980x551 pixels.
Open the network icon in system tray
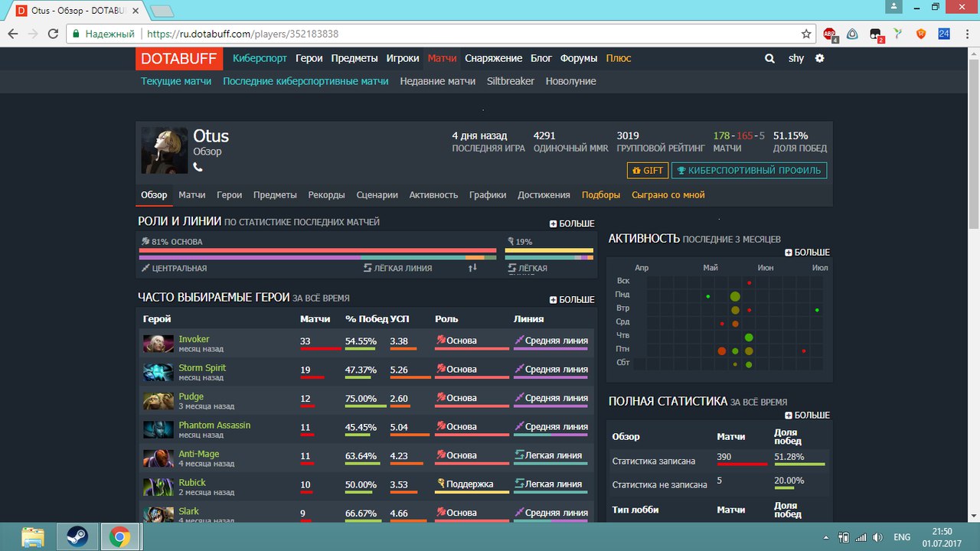861,536
